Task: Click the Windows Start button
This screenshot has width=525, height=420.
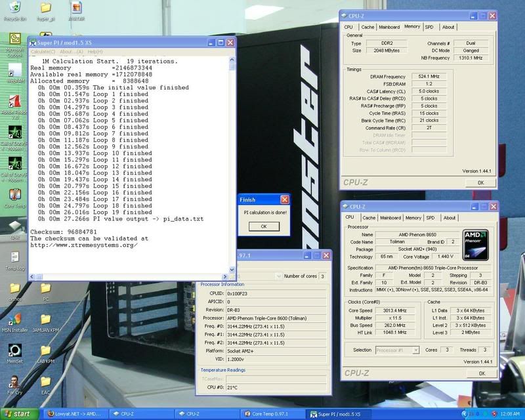Action: (20, 414)
